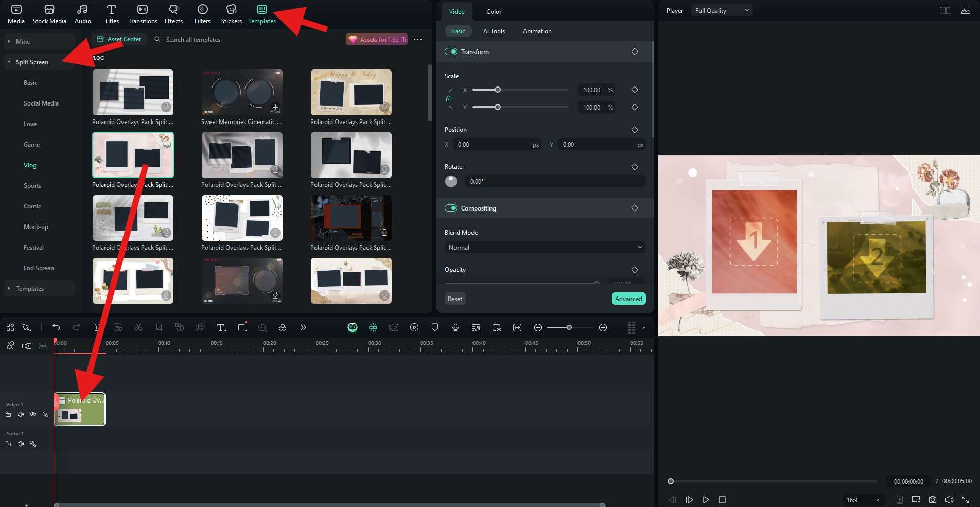Open the Full Quality dropdown
This screenshot has width=980, height=507.
(722, 10)
